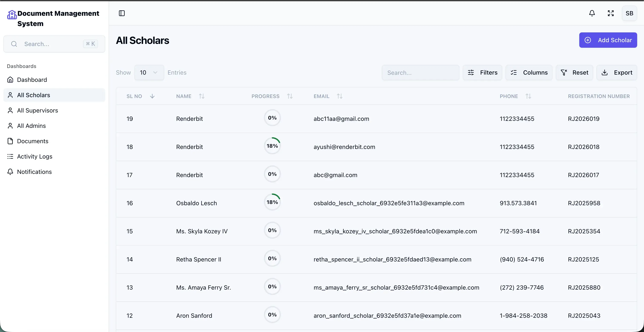The image size is (644, 332).
Task: Sort table by Email column
Action: point(339,96)
